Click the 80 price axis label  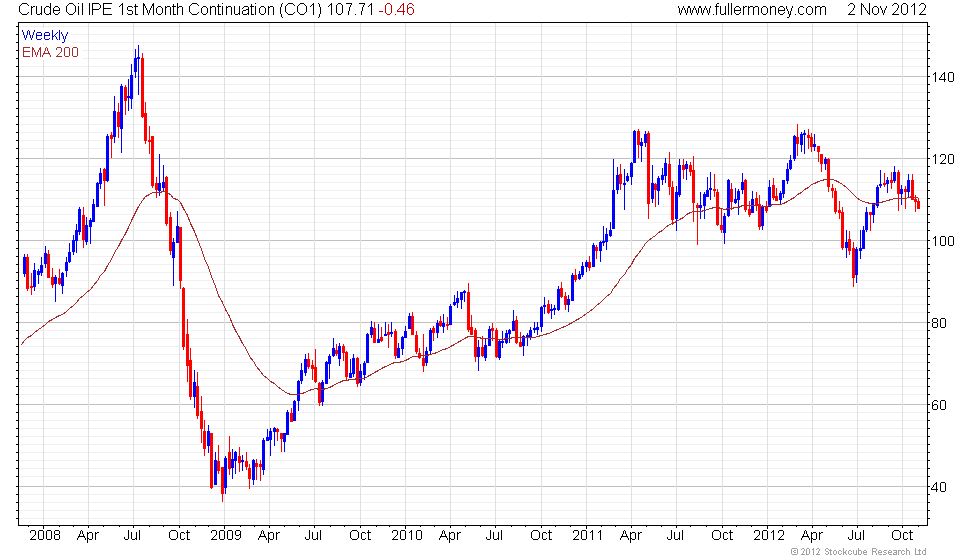pyautogui.click(x=939, y=324)
